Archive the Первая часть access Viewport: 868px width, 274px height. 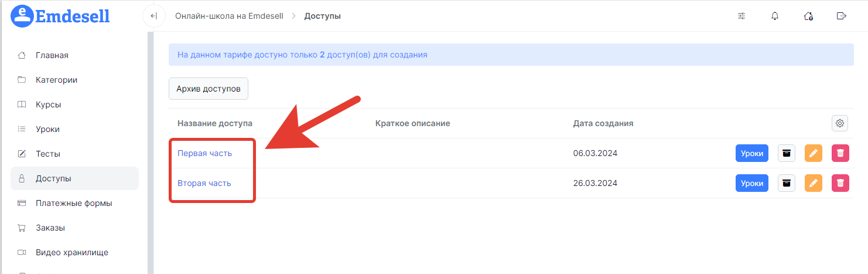point(787,153)
